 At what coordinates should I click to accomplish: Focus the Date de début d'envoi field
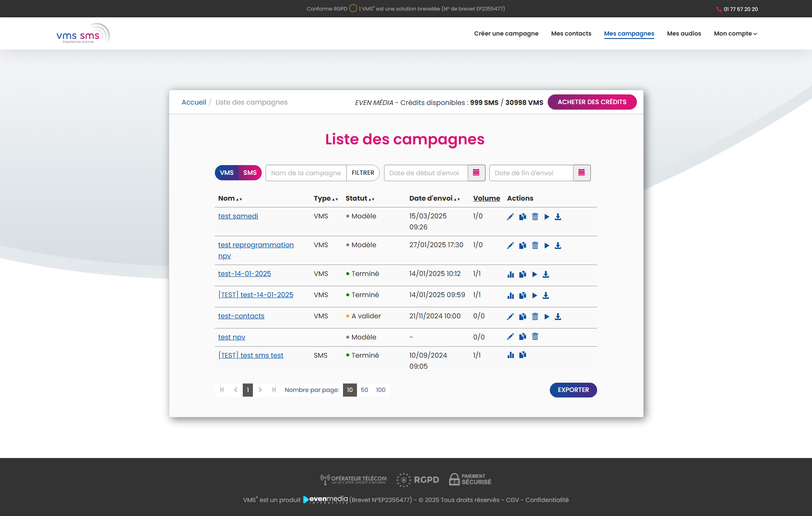click(x=426, y=173)
